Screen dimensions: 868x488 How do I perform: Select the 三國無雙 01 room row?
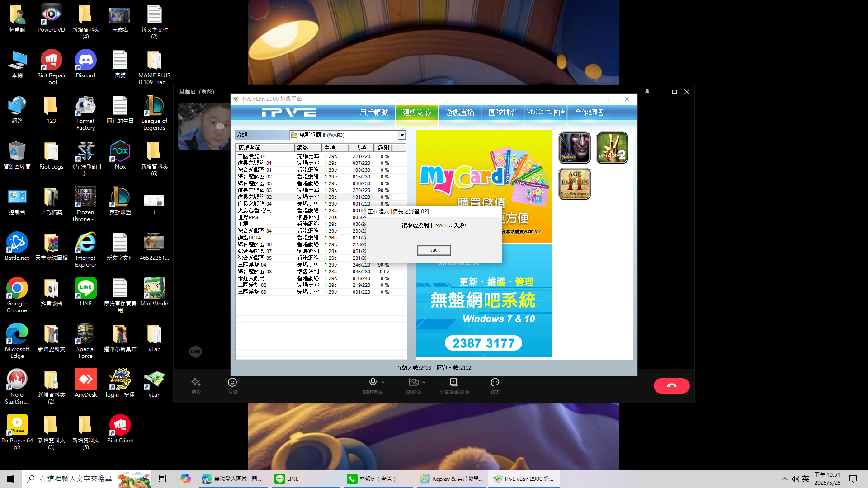tap(252, 156)
